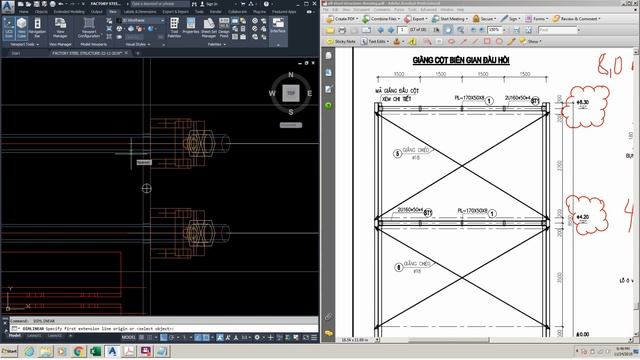The image size is (640, 360).
Task: Click the Open file folder icon in Acrobat
Action: [330, 30]
